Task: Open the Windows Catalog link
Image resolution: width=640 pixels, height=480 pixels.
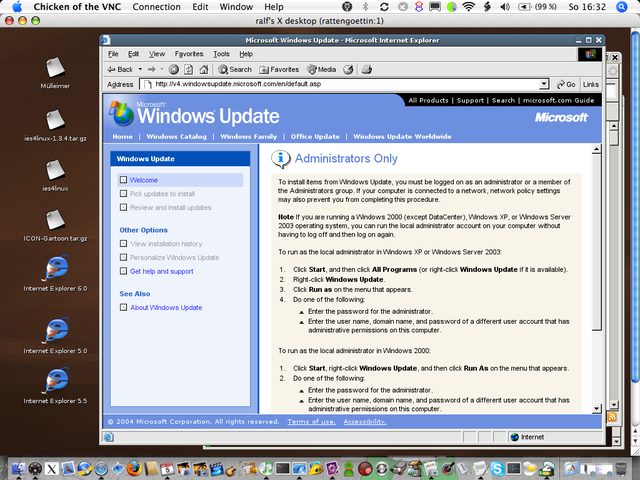Action: 176,136
